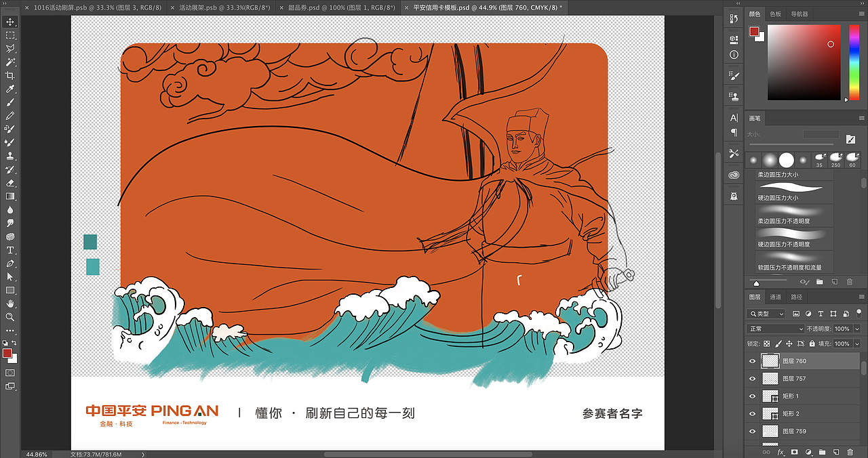Select the Zoom tool

pyautogui.click(x=10, y=317)
